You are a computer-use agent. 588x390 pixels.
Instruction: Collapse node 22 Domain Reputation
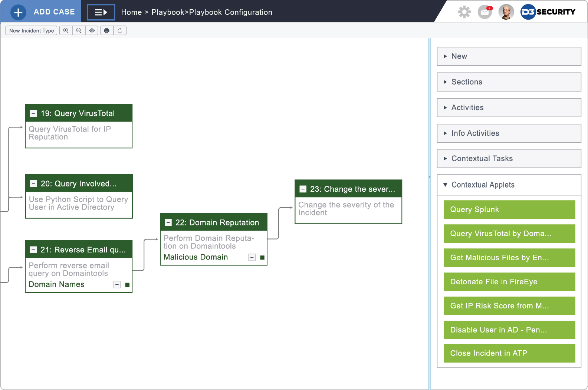pos(168,223)
